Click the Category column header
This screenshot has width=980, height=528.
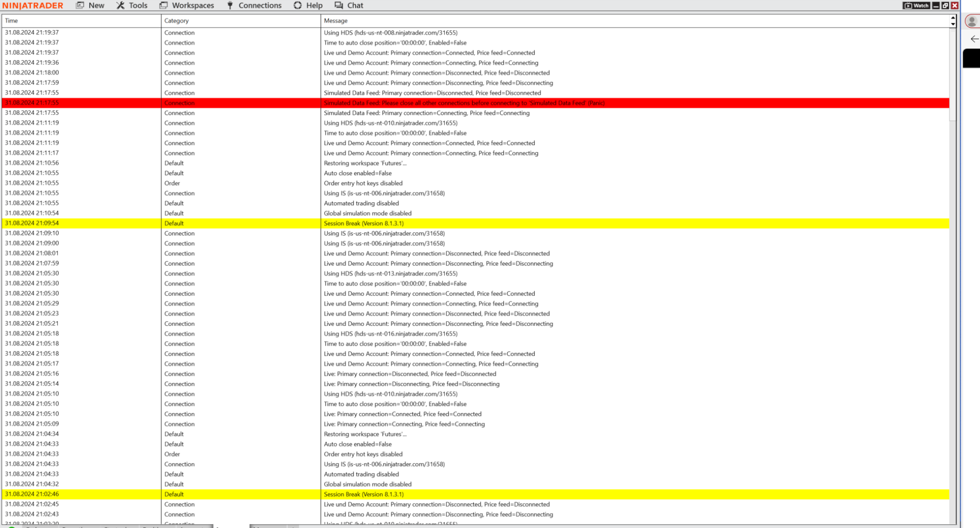tap(241, 21)
